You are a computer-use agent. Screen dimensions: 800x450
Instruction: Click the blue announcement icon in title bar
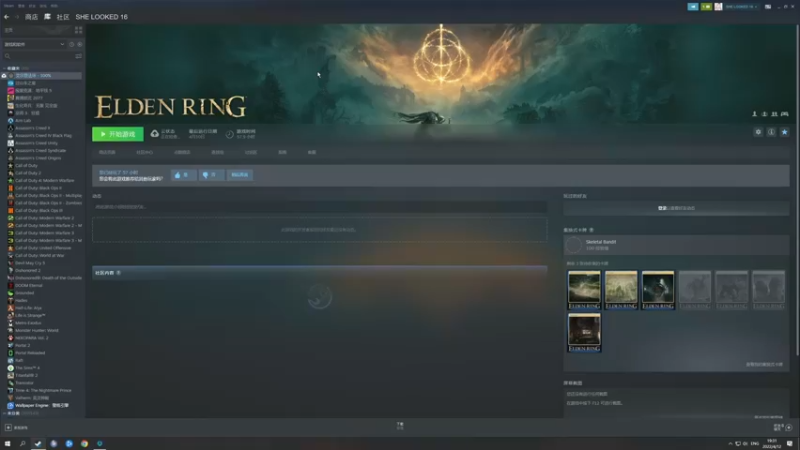click(x=692, y=7)
